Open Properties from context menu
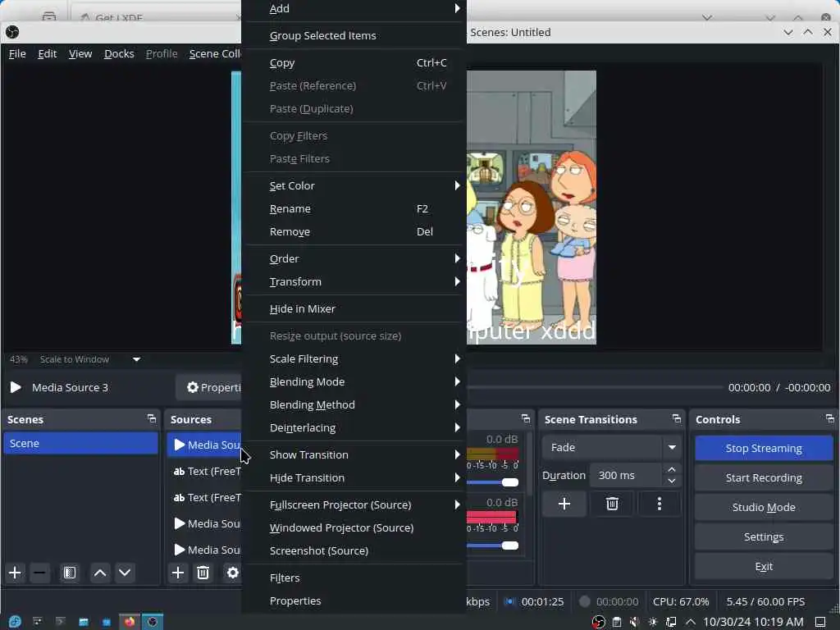 pyautogui.click(x=354, y=600)
